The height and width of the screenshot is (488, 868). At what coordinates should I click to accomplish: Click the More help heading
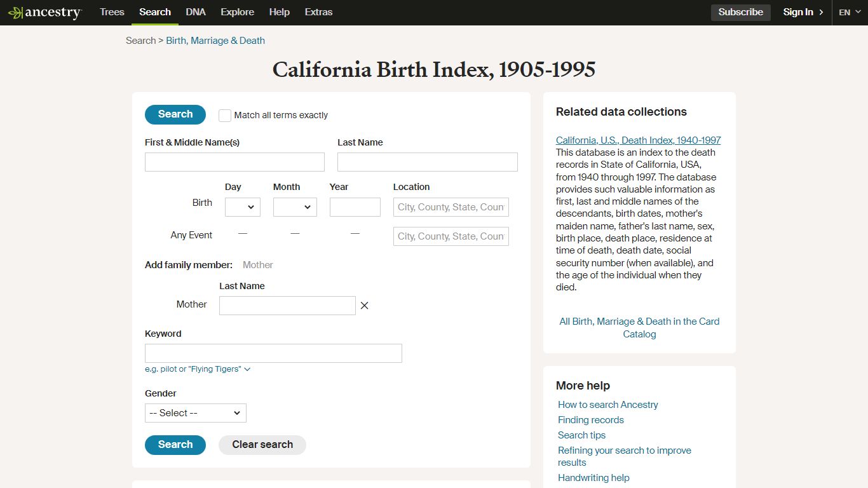click(x=583, y=386)
